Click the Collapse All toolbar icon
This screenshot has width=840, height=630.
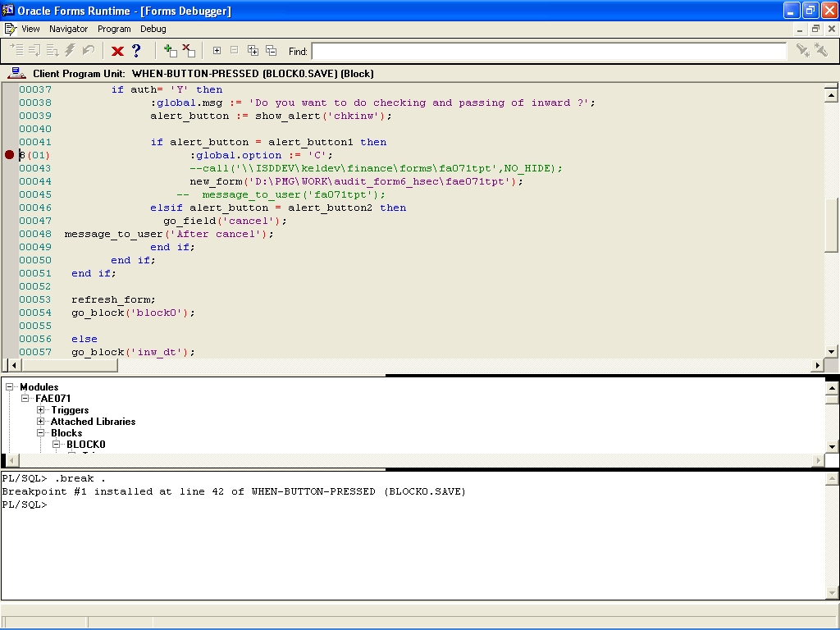(x=271, y=51)
